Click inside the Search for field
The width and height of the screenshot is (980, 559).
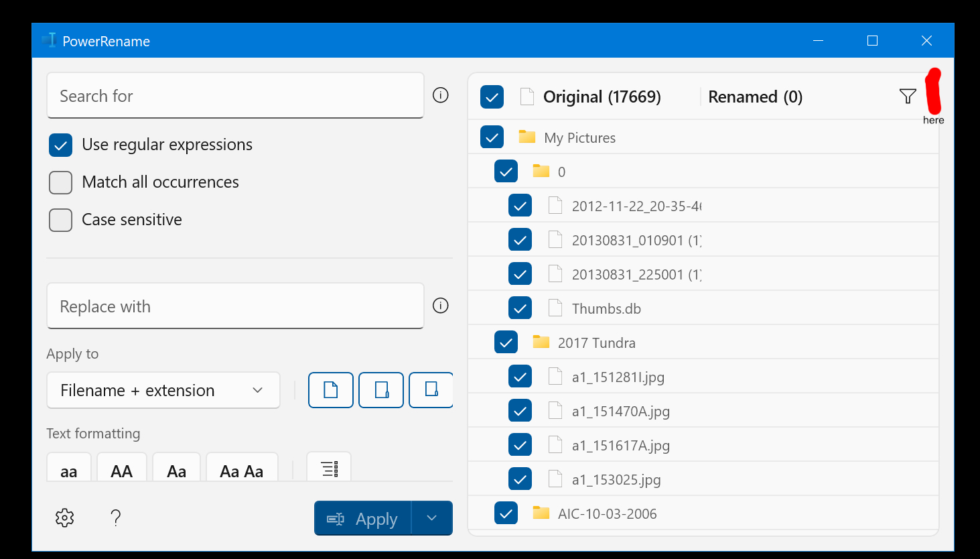tap(234, 95)
